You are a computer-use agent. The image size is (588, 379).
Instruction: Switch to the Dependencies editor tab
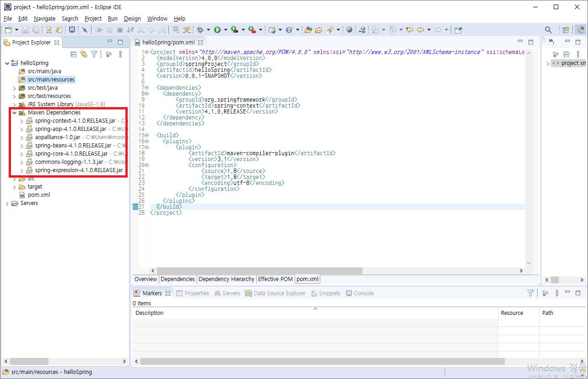[x=178, y=279]
